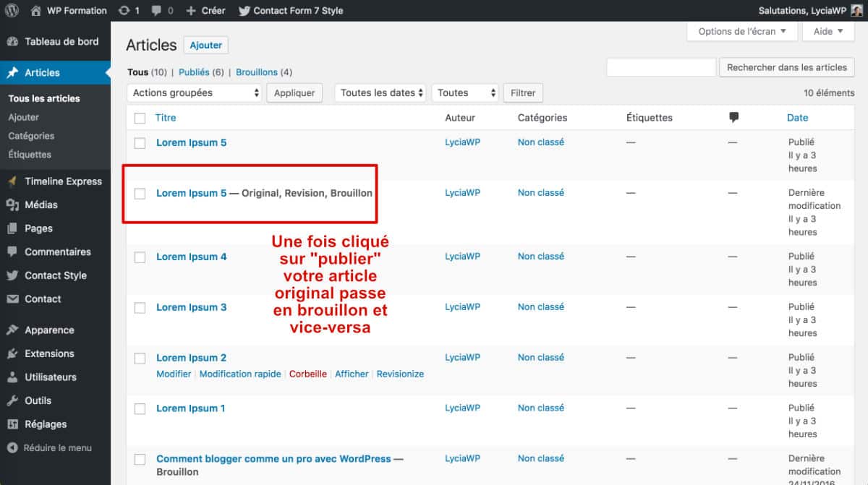Open the WordPress logo menu

pos(12,10)
